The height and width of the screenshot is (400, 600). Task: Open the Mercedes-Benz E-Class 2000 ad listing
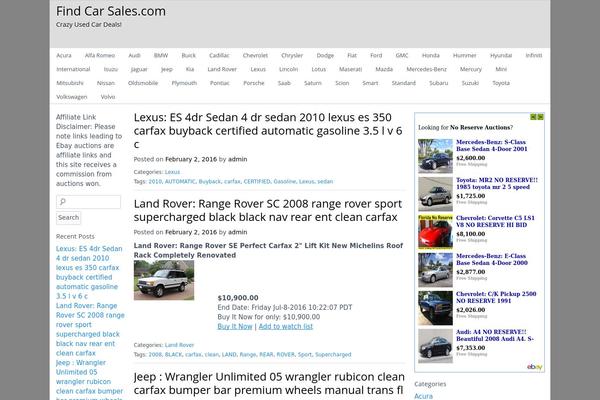pyautogui.click(x=492, y=259)
